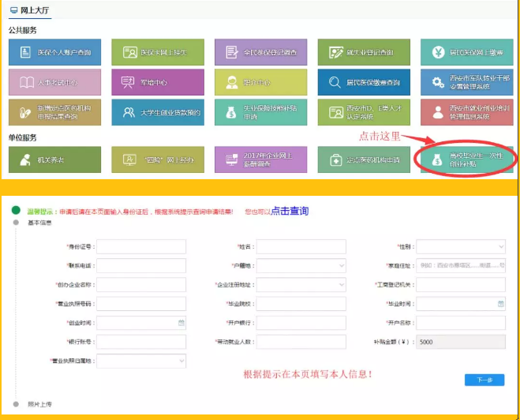
Task: Open 新增定点医药机构申报结果查询 tile
Action: click(x=54, y=112)
